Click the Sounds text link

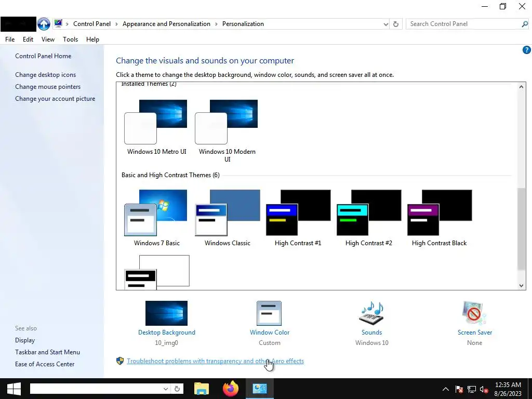point(371,332)
